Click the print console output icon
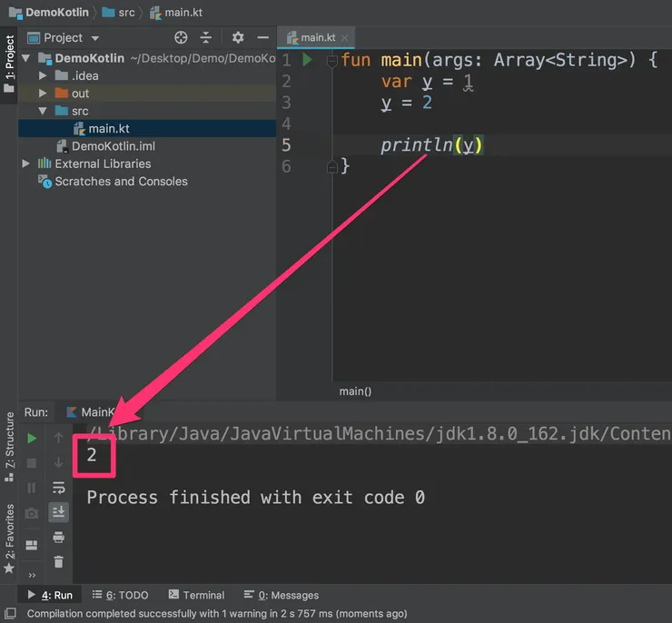Viewport: 672px width, 623px height. tap(59, 537)
